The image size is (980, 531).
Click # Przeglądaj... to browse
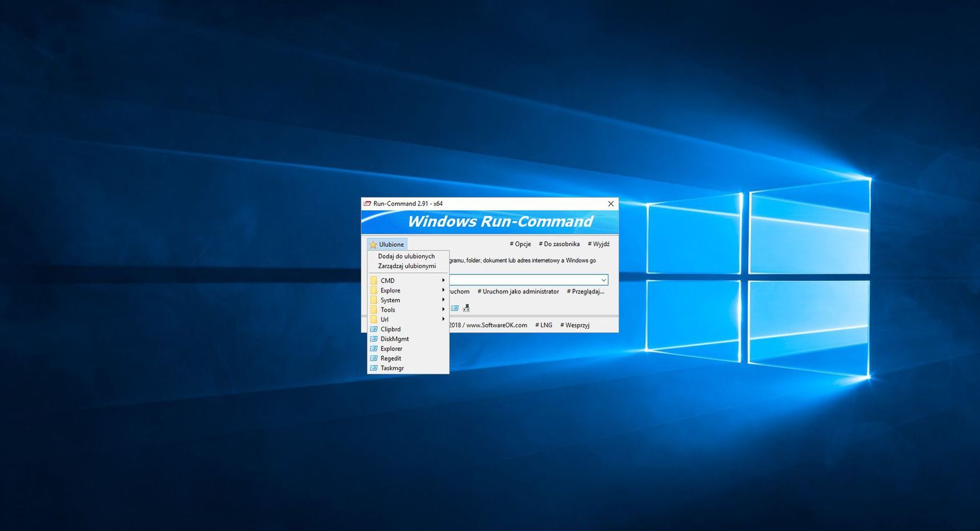586,292
